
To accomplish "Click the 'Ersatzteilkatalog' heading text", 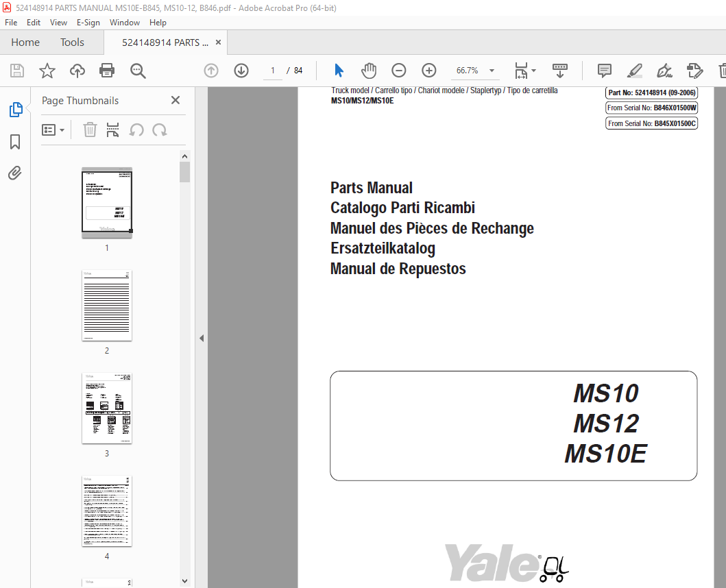I will click(383, 249).
